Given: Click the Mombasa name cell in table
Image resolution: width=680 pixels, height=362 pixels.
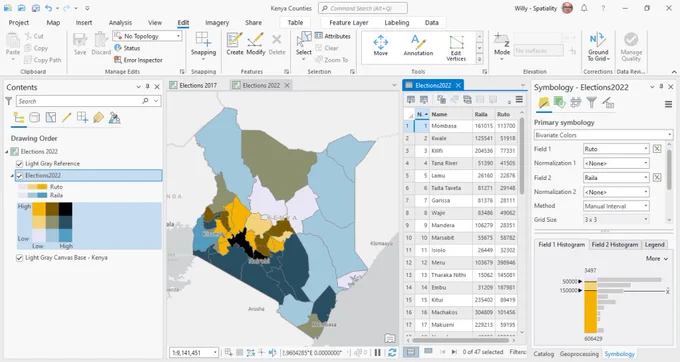Looking at the screenshot, I should click(451, 126).
